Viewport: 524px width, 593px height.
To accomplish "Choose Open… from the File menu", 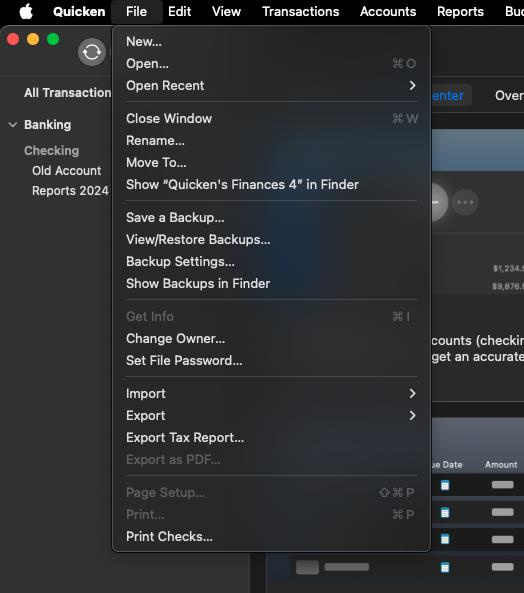I will [271, 64].
